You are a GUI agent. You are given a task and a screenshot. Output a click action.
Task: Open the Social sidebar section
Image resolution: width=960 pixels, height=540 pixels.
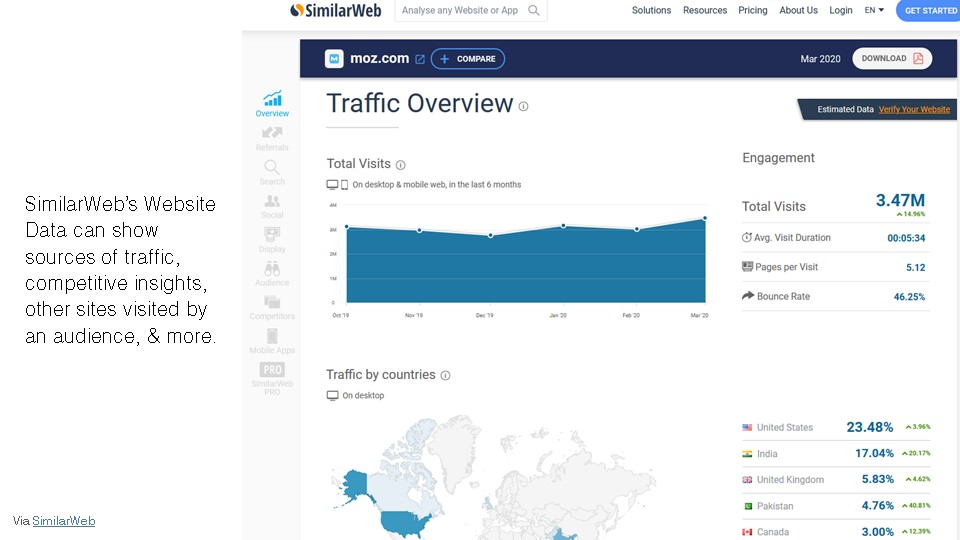[x=272, y=206]
